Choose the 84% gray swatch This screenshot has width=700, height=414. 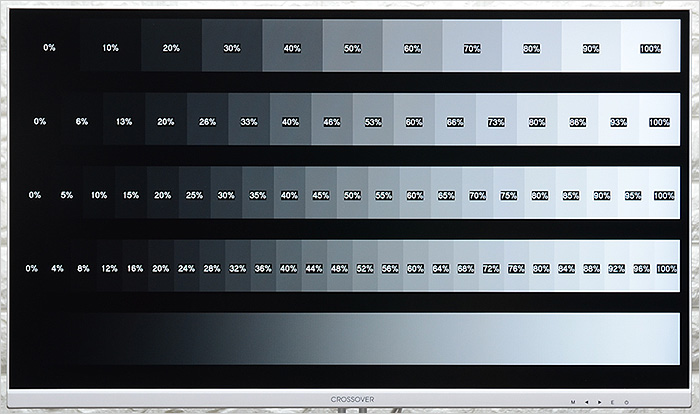point(567,268)
